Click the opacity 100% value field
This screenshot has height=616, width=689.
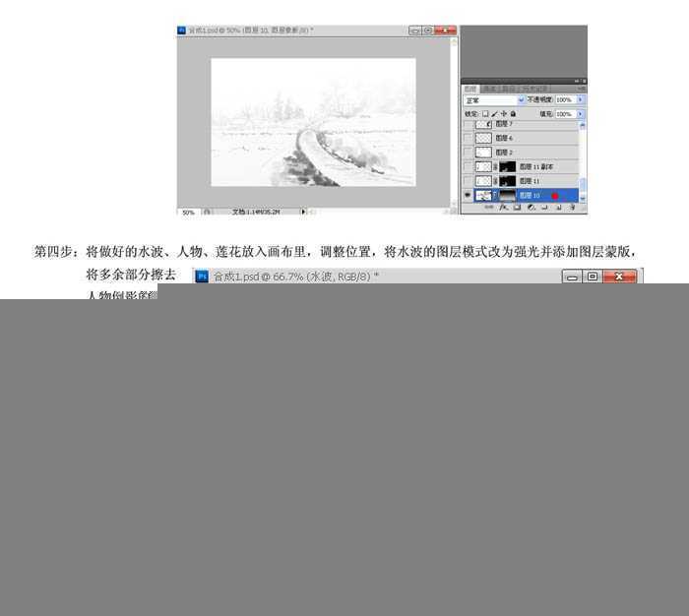pos(566,99)
